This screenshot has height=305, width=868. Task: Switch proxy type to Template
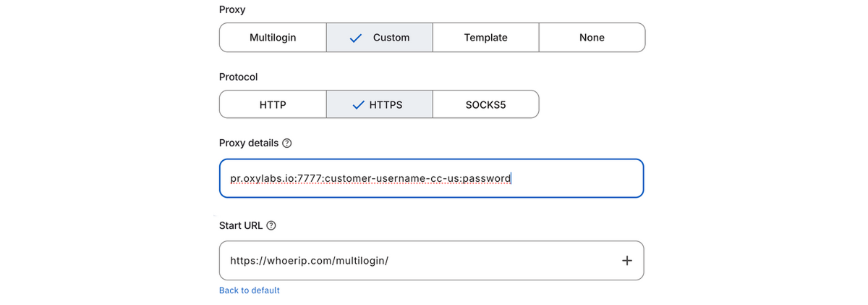(x=485, y=38)
